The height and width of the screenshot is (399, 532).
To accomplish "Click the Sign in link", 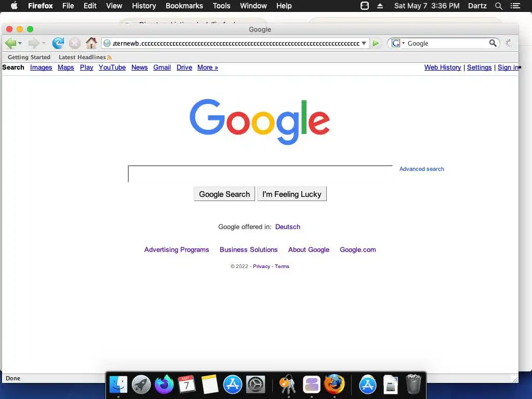I will [508, 67].
